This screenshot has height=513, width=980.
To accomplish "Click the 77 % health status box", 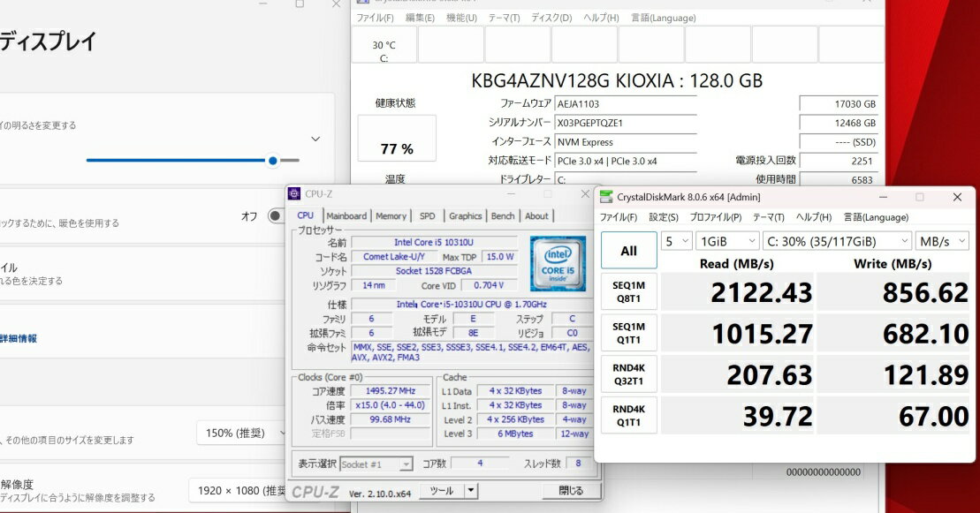I will pos(396,140).
